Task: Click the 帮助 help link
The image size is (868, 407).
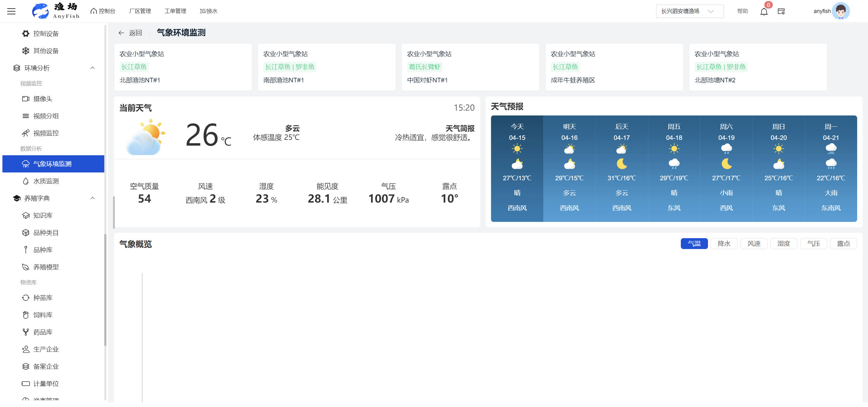Action: tap(742, 11)
